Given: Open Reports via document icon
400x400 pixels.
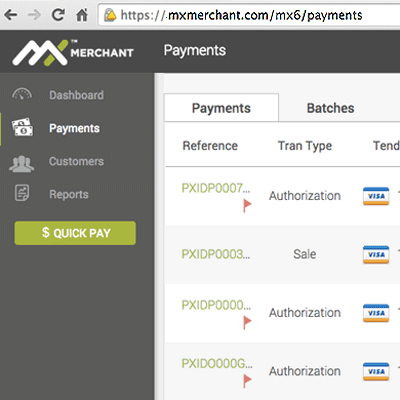Looking at the screenshot, I should tap(22, 193).
